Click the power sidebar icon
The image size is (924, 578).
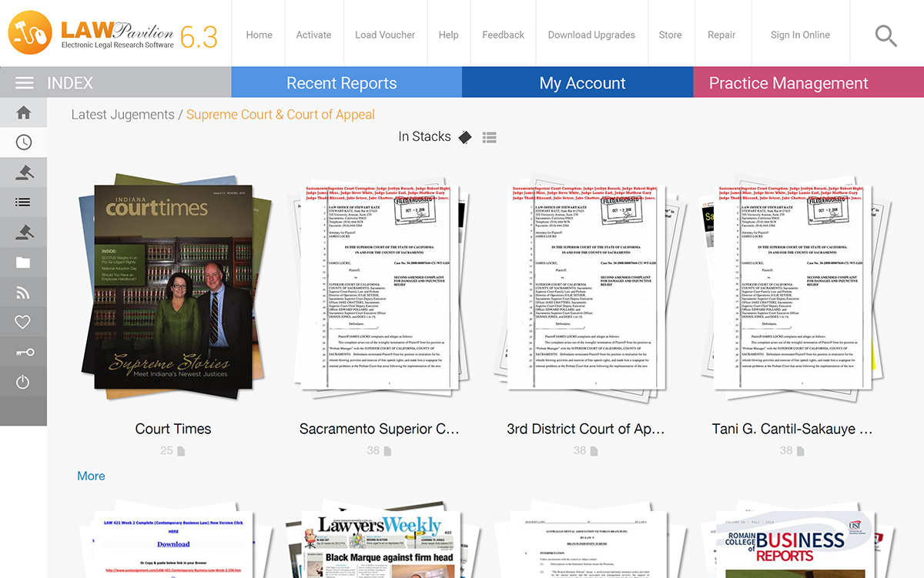tap(23, 382)
